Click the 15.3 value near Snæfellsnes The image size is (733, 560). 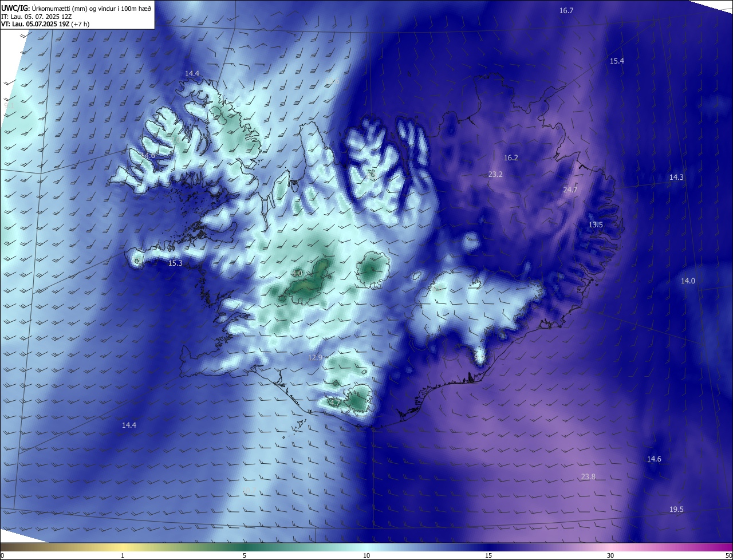tap(175, 263)
